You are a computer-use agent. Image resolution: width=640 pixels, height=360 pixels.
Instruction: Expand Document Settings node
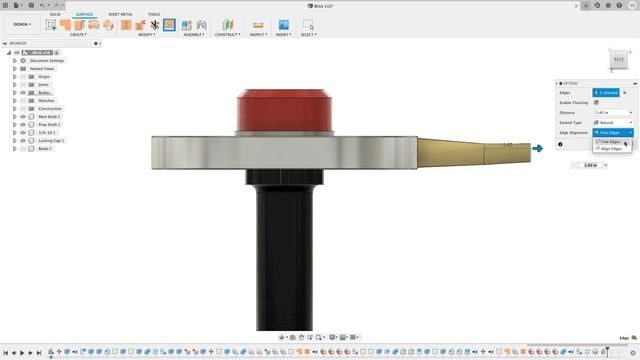[15, 60]
